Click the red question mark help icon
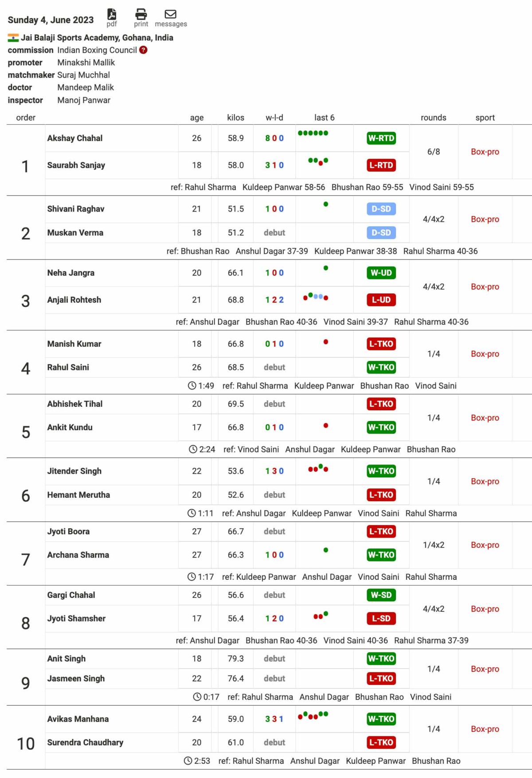The width and height of the screenshot is (532, 778). click(x=143, y=50)
